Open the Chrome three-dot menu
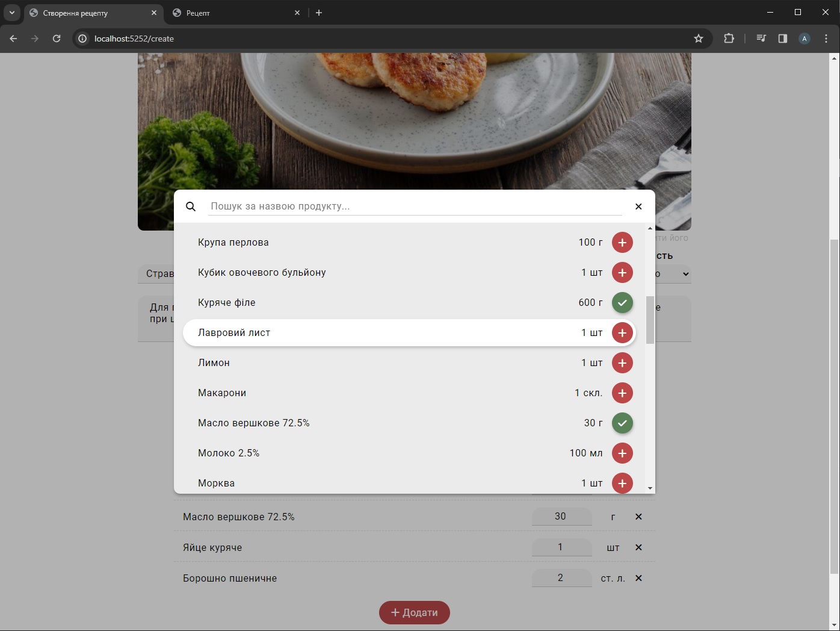 pyautogui.click(x=826, y=39)
